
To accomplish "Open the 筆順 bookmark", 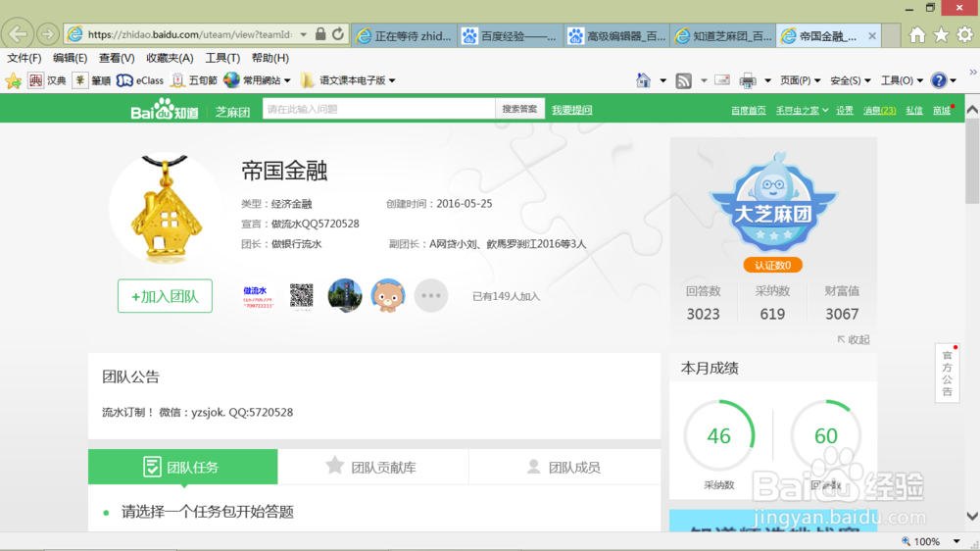I will point(92,80).
